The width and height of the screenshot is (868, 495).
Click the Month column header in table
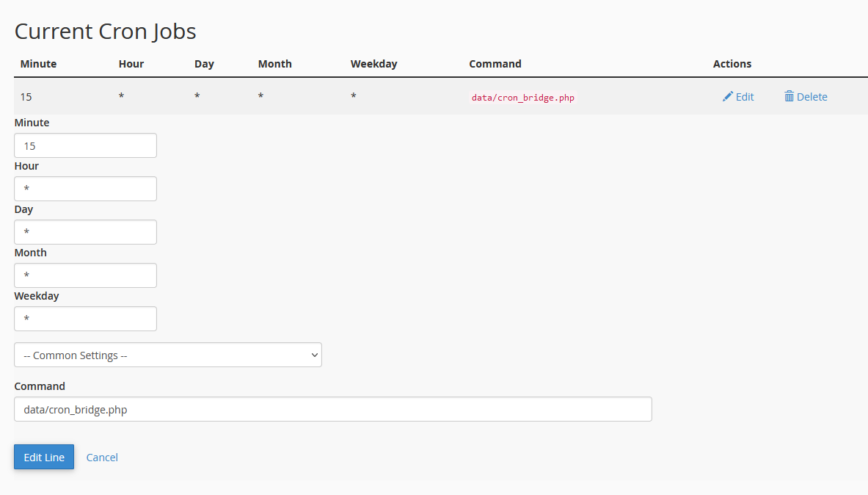click(274, 64)
